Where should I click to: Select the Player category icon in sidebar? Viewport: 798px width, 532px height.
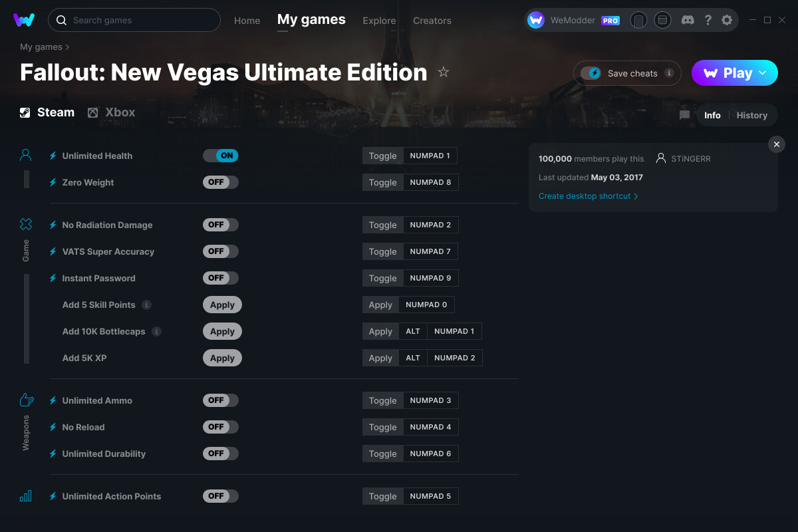click(25, 154)
